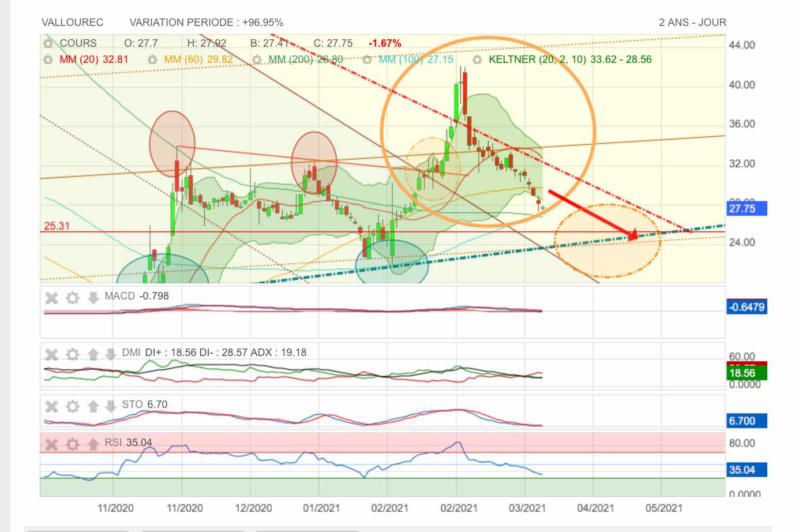Viewport: 795px width, 532px height.
Task: Click the 04/2021 date axis label
Action: point(595,508)
